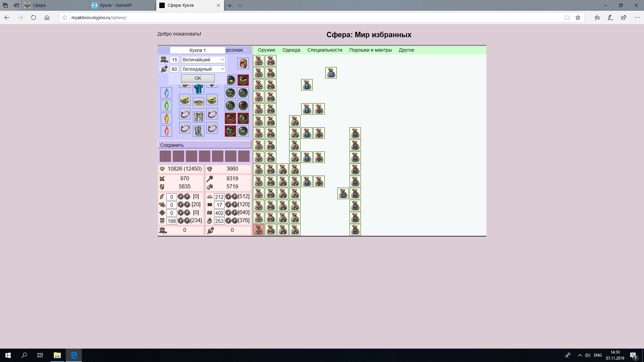644x362 pixels.
Task: Select the pink-highlighted pouch at grid bottom
Action: (259, 230)
